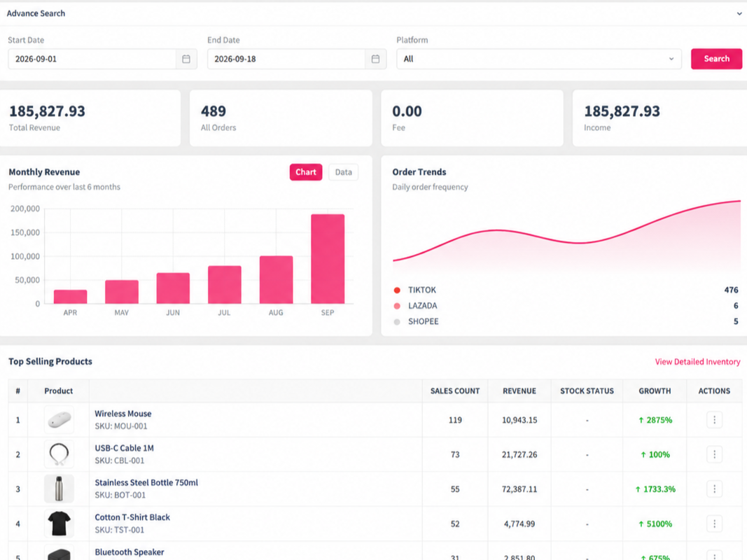747x560 pixels.
Task: Click the Cotton T-Shirt Black product image
Action: pyautogui.click(x=59, y=524)
